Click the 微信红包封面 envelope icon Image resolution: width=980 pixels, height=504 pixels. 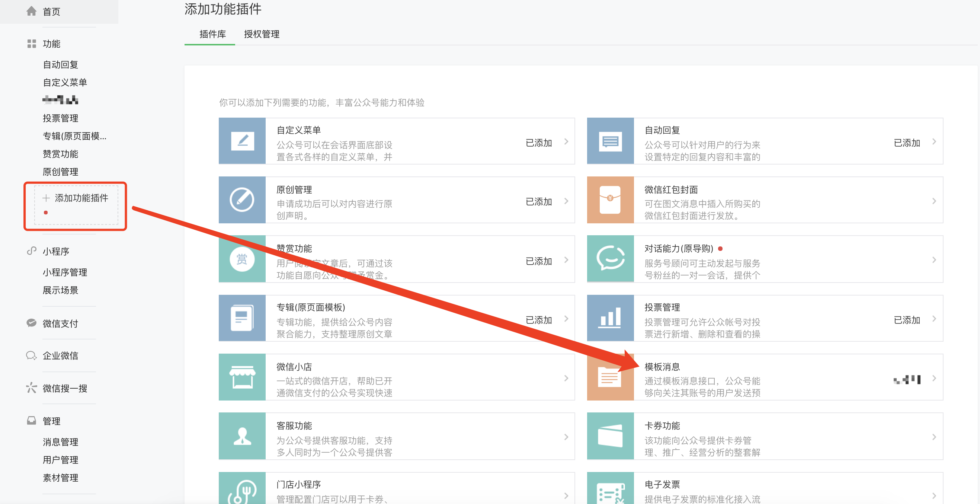(x=610, y=200)
